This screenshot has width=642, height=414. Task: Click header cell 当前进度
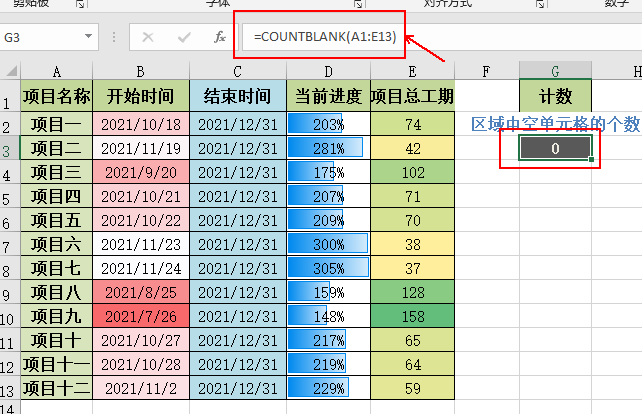tap(328, 96)
